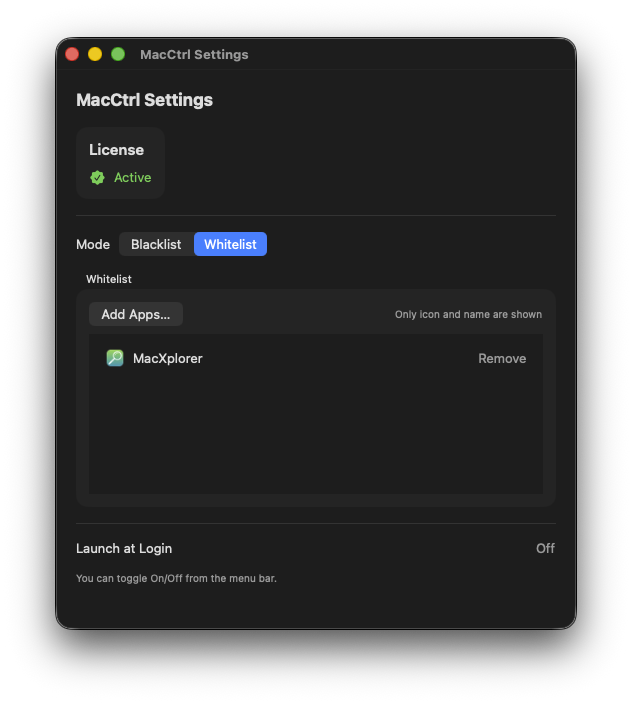Viewport: 632px width, 703px height.
Task: Zoom the window with the green button
Action: coord(118,54)
